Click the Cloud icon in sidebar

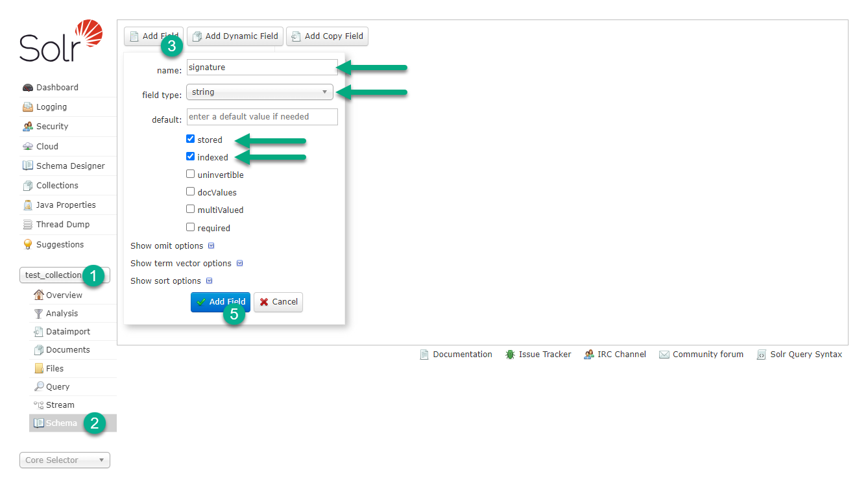pyautogui.click(x=27, y=146)
